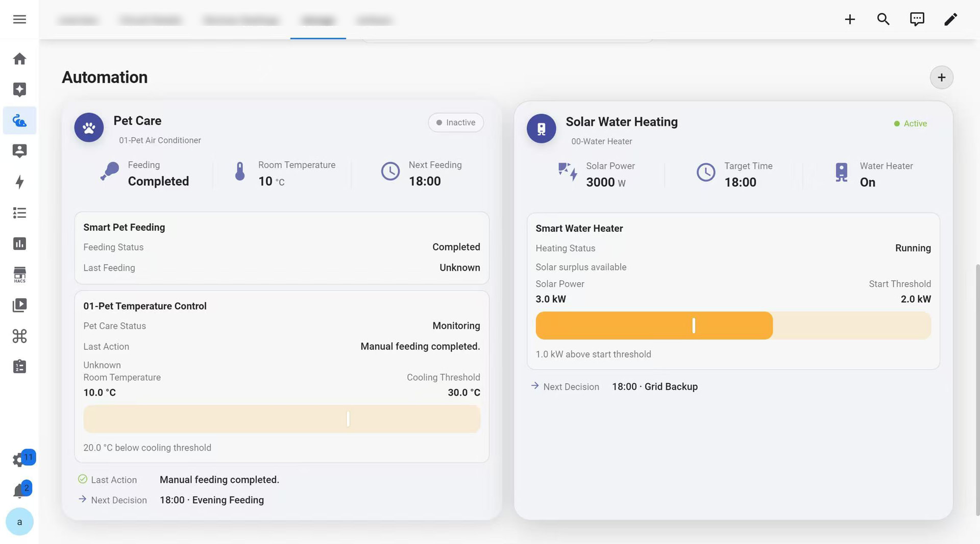Toggle the Solar Water Heating Active status
Viewport: 980px width, 544px height.
pos(910,123)
